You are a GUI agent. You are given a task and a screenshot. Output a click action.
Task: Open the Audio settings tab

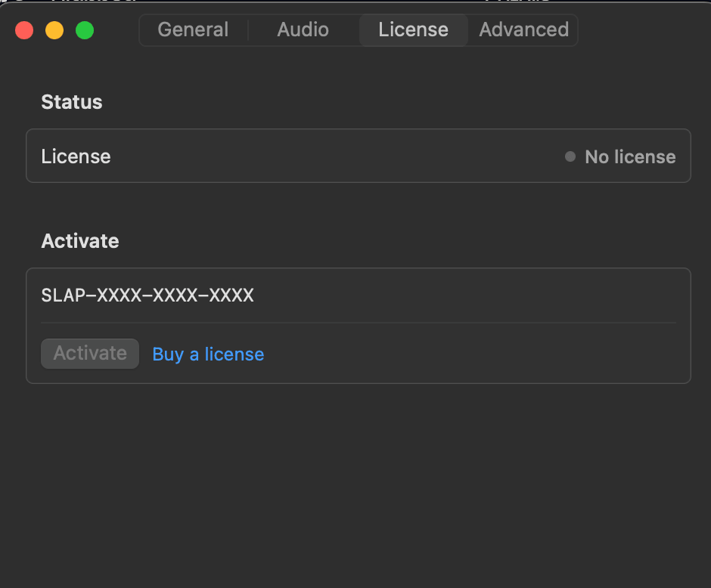coord(302,29)
